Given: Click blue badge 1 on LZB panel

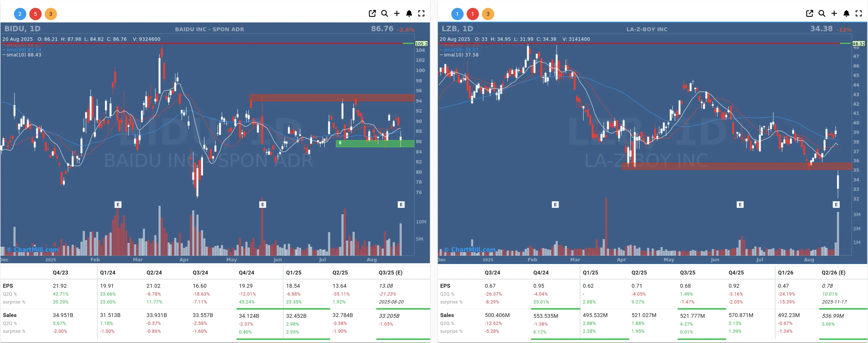Looking at the screenshot, I should tap(457, 14).
